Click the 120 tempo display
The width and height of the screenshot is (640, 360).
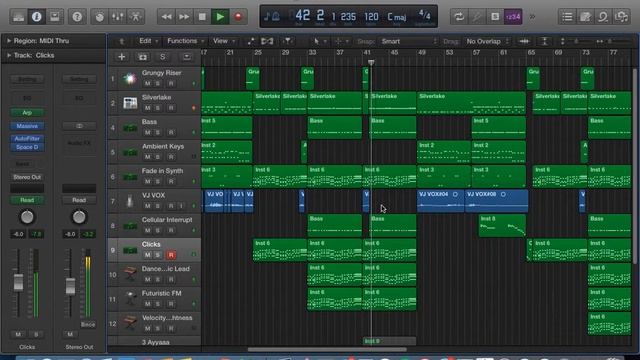(371, 17)
